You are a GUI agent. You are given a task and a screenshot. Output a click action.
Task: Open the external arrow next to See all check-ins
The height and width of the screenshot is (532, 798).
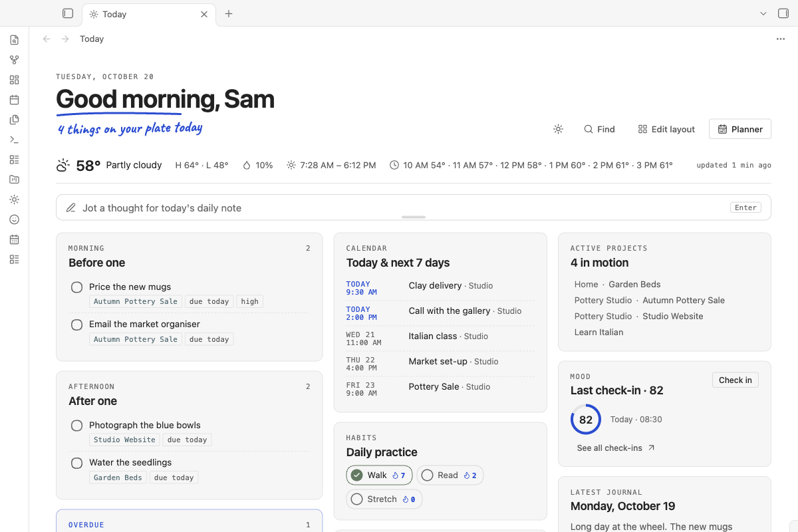click(652, 448)
